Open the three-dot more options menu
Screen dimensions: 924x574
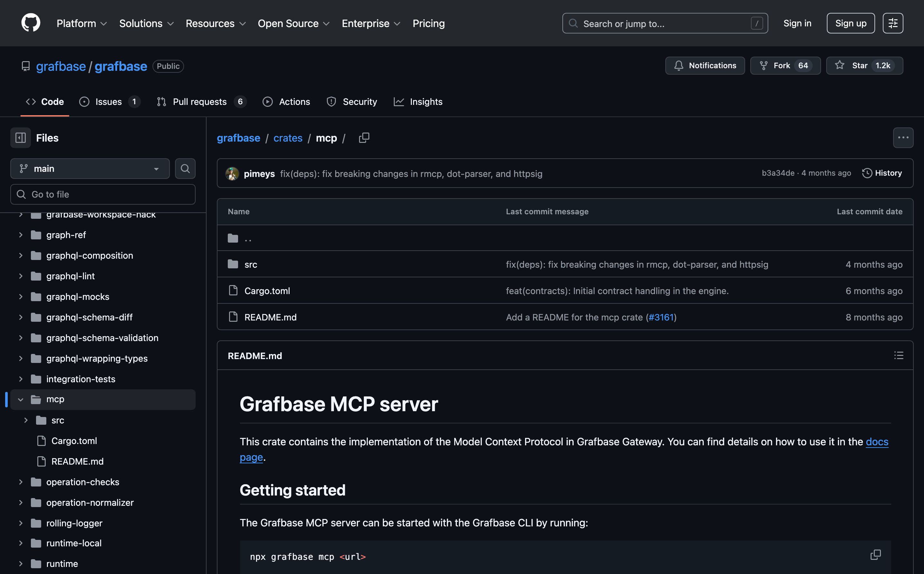click(x=903, y=138)
